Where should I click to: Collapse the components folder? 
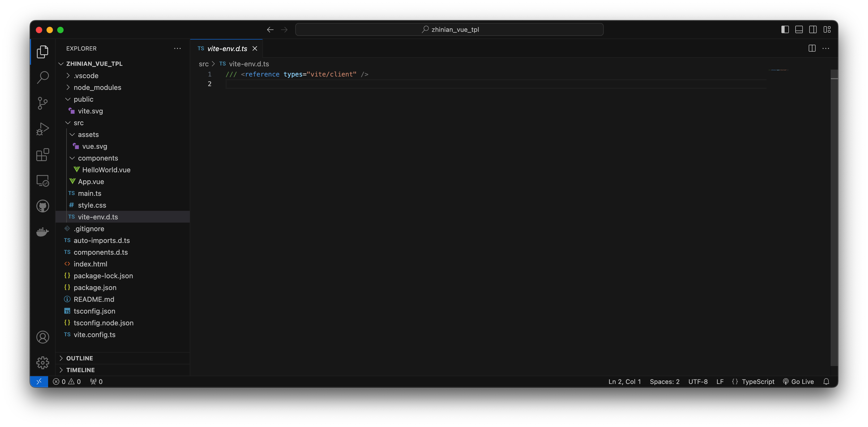click(123, 158)
